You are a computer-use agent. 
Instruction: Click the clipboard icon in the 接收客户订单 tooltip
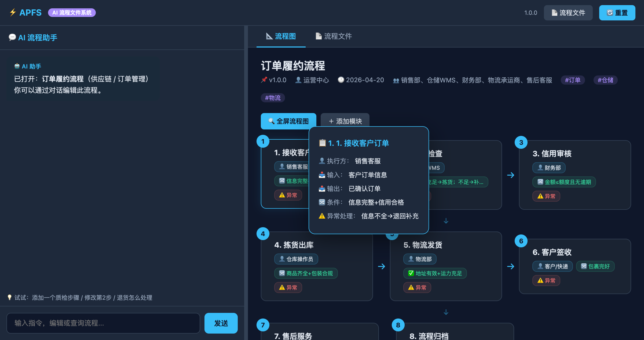point(321,143)
